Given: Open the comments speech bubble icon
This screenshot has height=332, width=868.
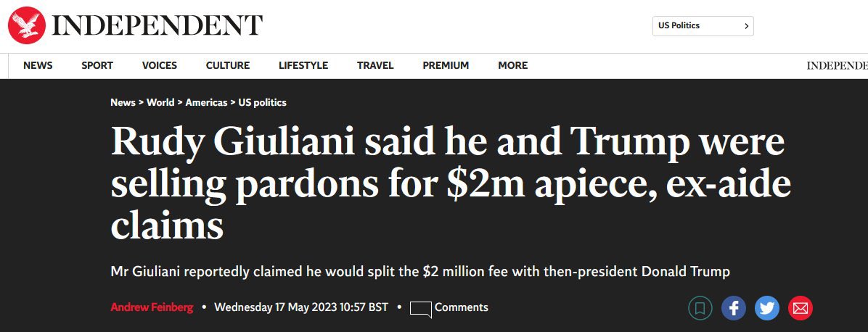Looking at the screenshot, I should point(420,310).
